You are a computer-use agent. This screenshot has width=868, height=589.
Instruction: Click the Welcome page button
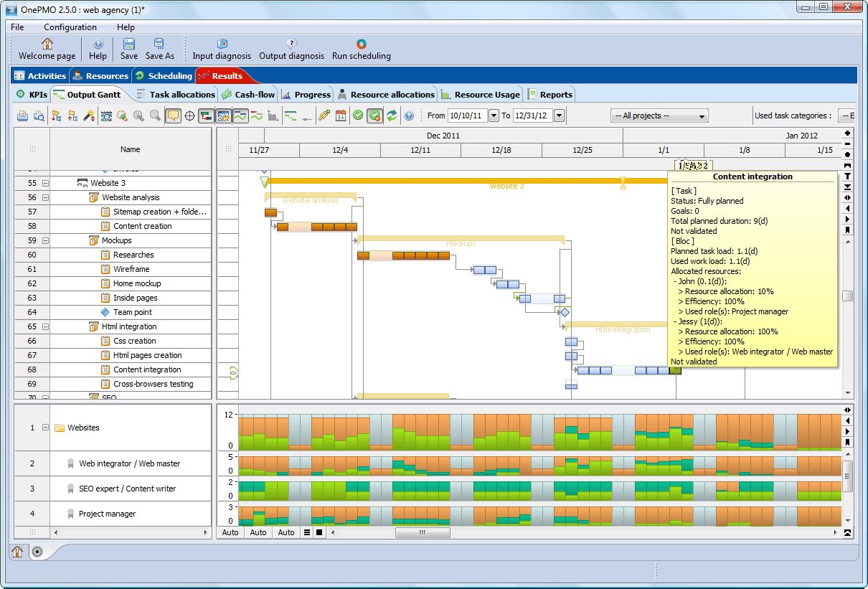[x=46, y=48]
